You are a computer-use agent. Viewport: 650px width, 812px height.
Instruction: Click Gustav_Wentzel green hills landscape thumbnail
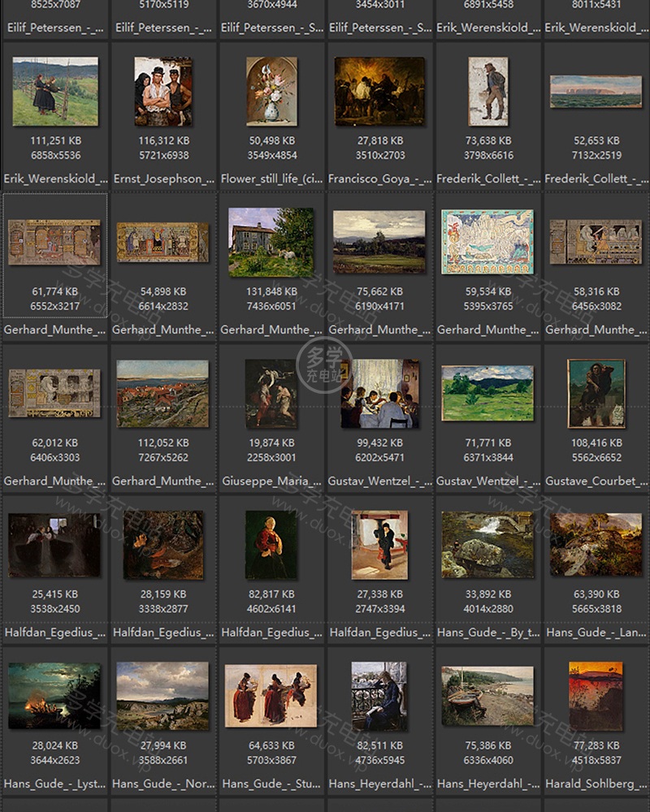coord(487,393)
